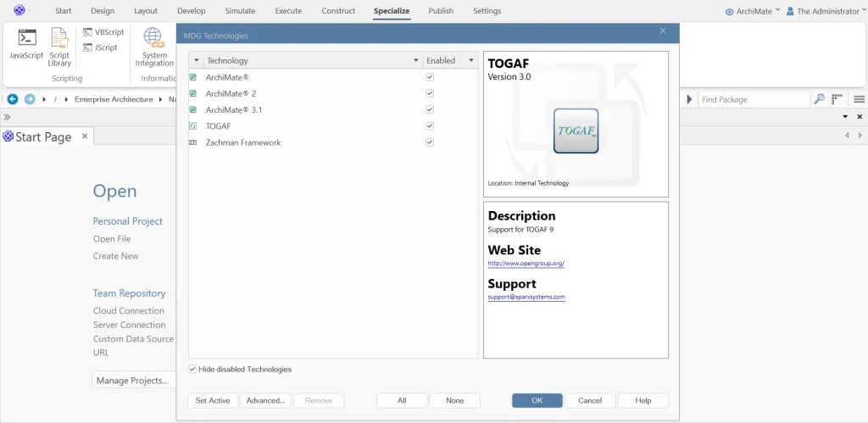The image size is (868, 423).
Task: Click the Find Package search magnifier icon
Action: point(819,99)
